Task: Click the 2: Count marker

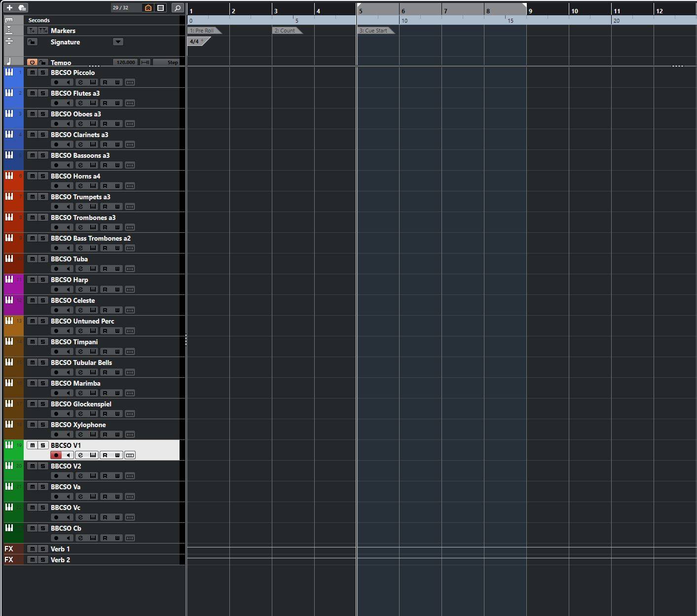Action: coord(287,31)
